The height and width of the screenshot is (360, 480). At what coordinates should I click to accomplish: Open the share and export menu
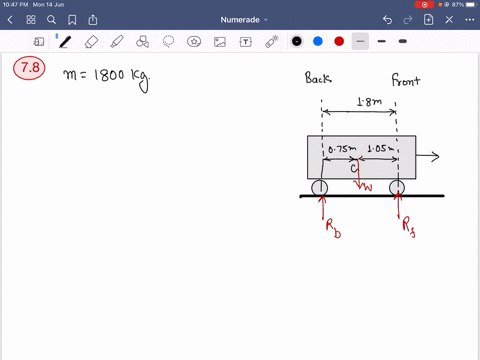[x=93, y=20]
